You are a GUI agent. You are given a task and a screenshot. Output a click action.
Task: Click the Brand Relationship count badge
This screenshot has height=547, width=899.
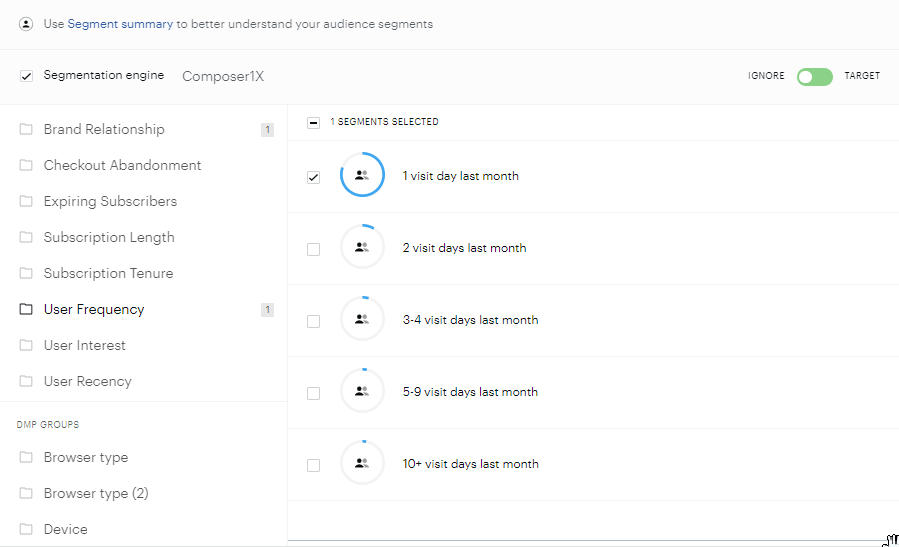tap(267, 130)
